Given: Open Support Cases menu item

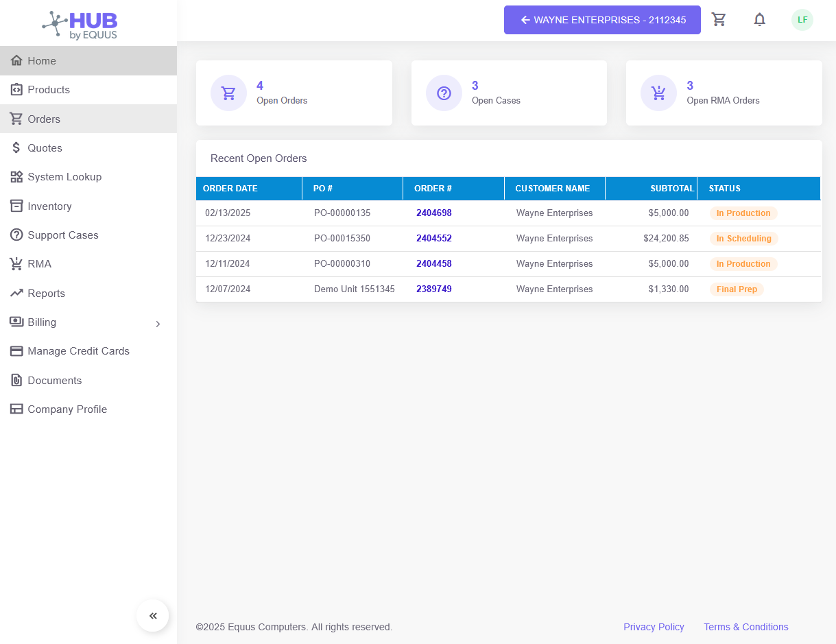Looking at the screenshot, I should coord(88,235).
